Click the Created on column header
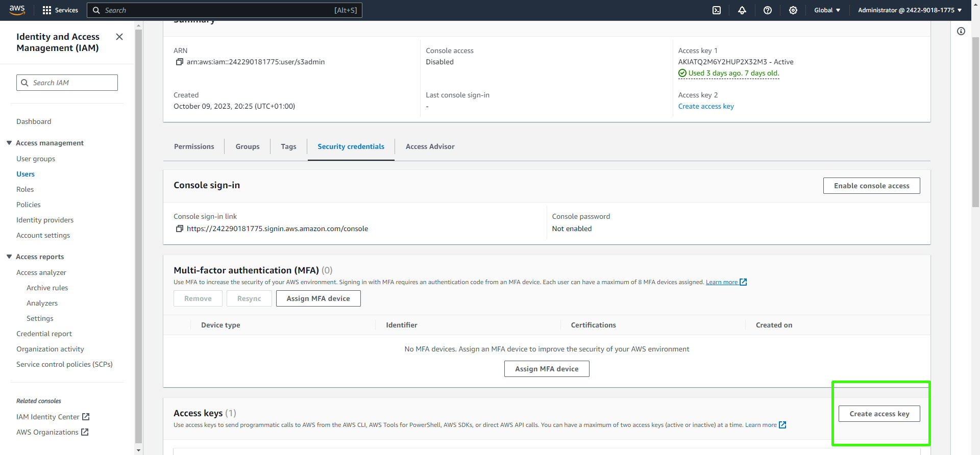980x455 pixels. 774,325
